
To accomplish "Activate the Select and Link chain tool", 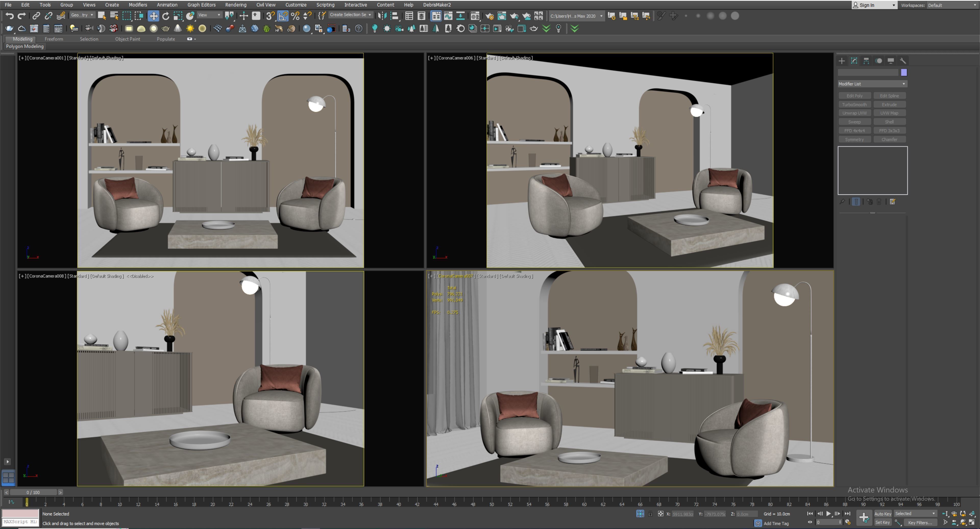I will pos(36,16).
